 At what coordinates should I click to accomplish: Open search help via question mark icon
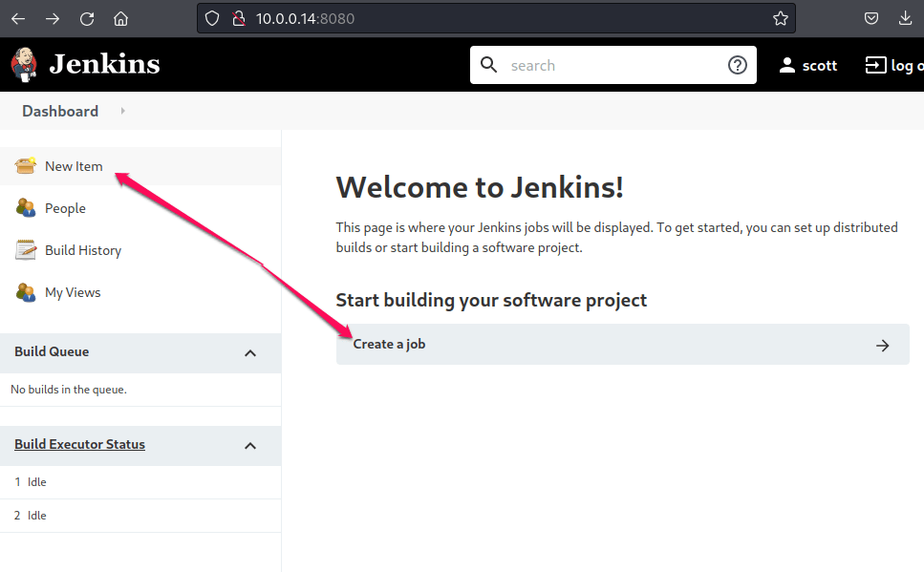click(737, 65)
